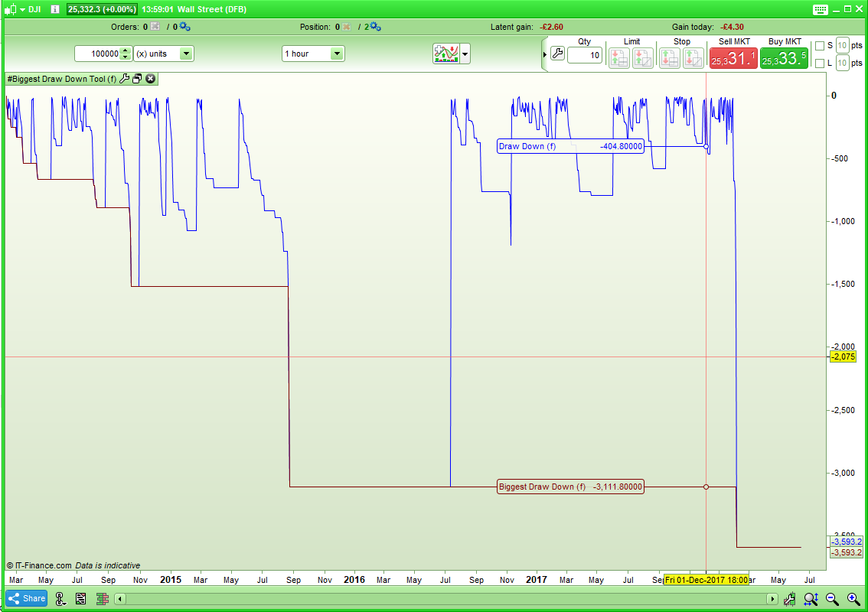Click the Share button

coord(27,598)
